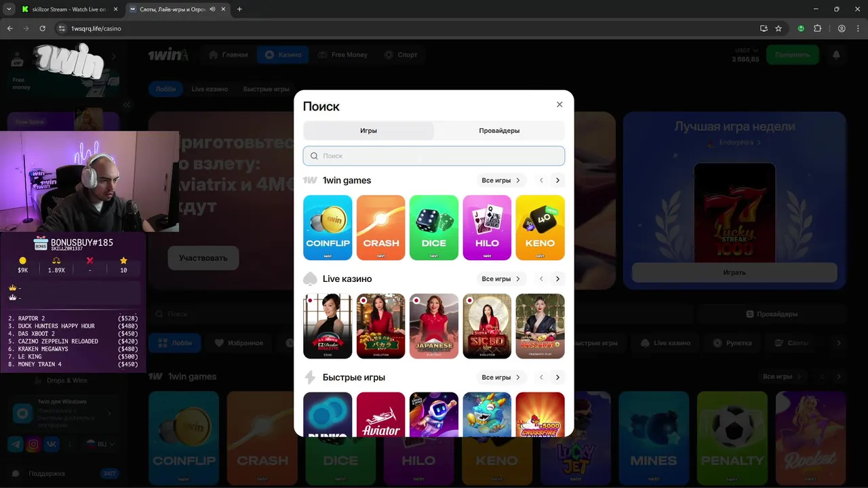Open the tab search dropdown arrow
Image resolution: width=868 pixels, height=488 pixels.
point(8,9)
